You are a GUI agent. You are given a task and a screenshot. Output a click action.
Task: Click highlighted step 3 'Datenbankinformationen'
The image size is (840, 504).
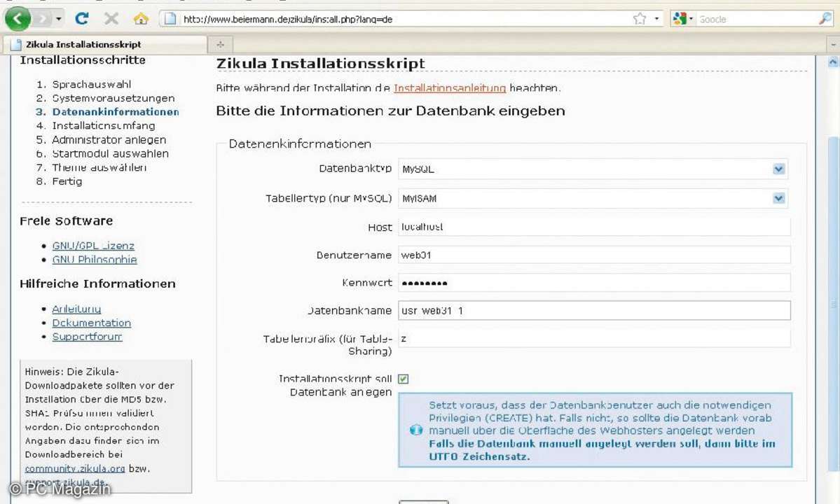pos(115,112)
